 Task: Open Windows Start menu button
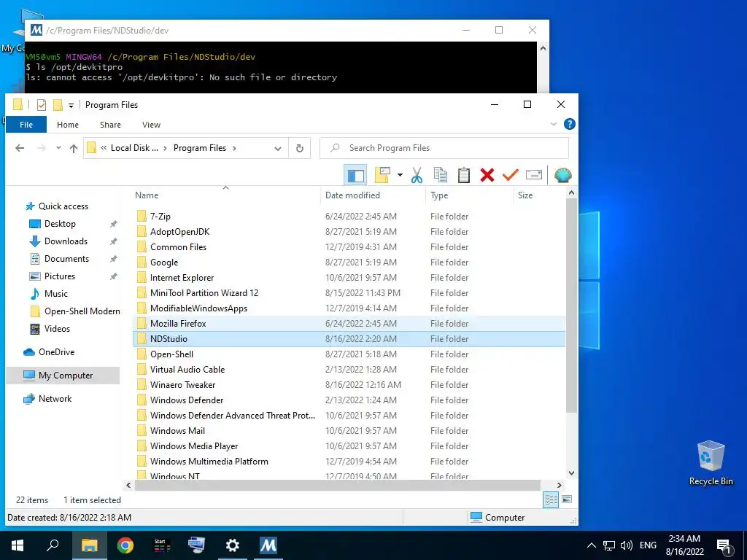pyautogui.click(x=18, y=545)
